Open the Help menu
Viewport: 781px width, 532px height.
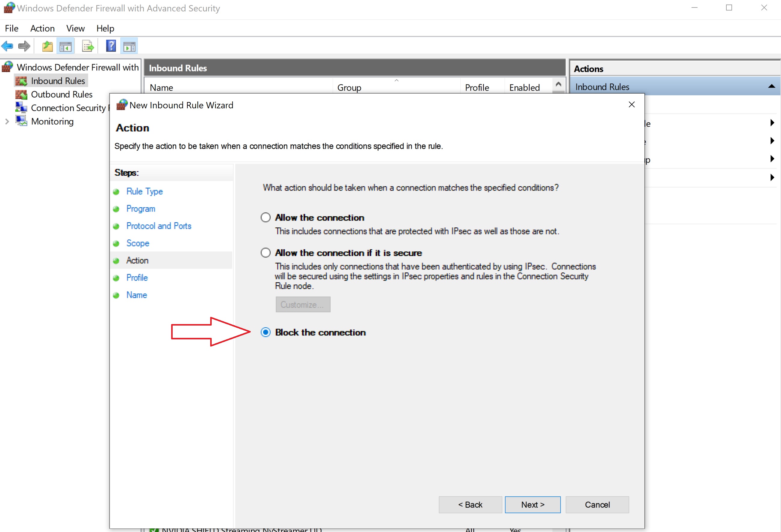click(x=105, y=28)
